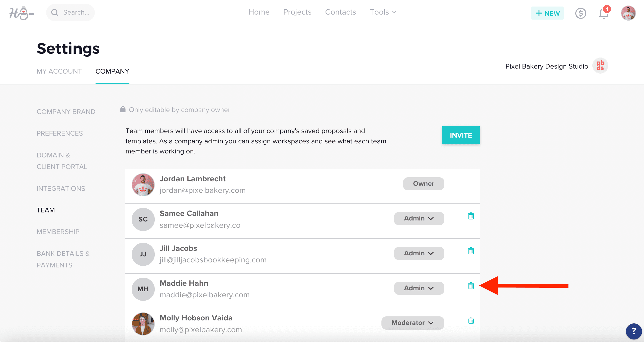Expand the Tools menu in the navigation

383,12
